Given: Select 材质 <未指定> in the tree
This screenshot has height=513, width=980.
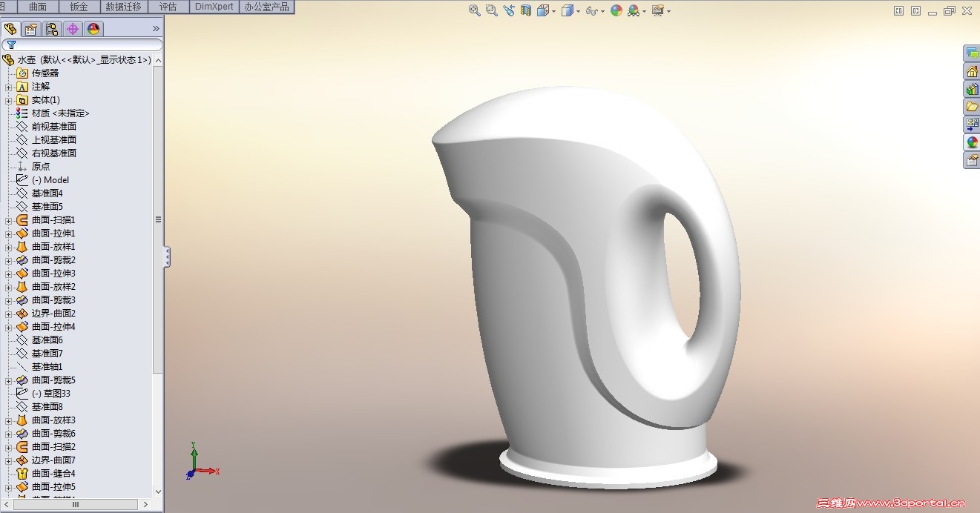Looking at the screenshot, I should pyautogui.click(x=60, y=113).
